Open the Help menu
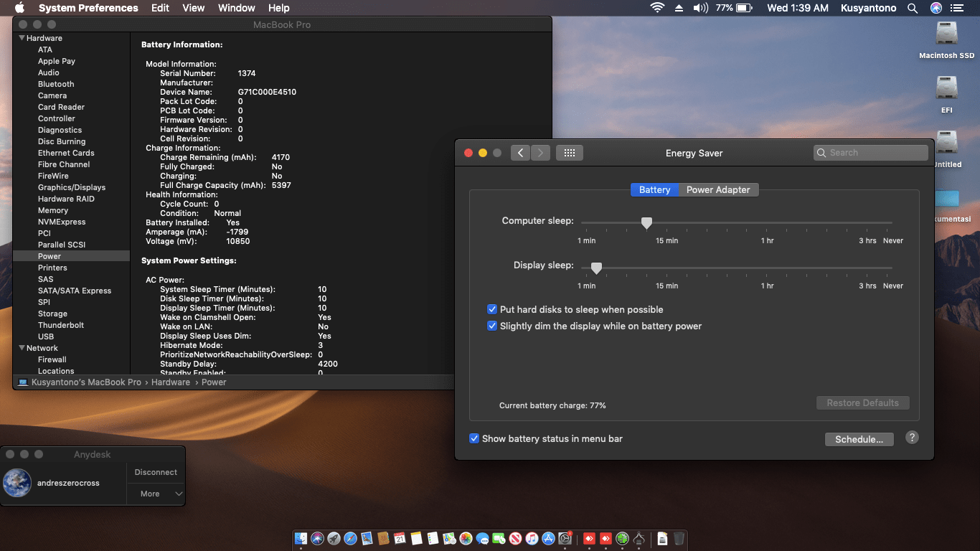Screen dimensions: 980x551 [279, 8]
